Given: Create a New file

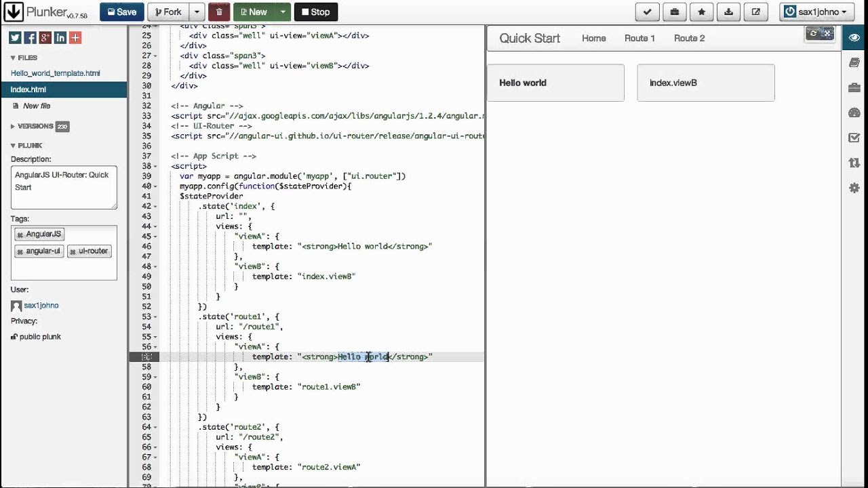Looking at the screenshot, I should click(x=37, y=106).
